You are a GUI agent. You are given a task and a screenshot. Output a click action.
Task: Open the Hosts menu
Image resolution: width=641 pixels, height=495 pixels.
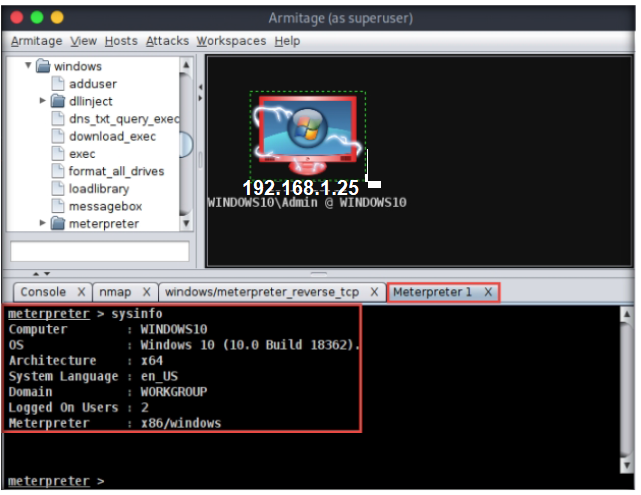[x=121, y=41]
